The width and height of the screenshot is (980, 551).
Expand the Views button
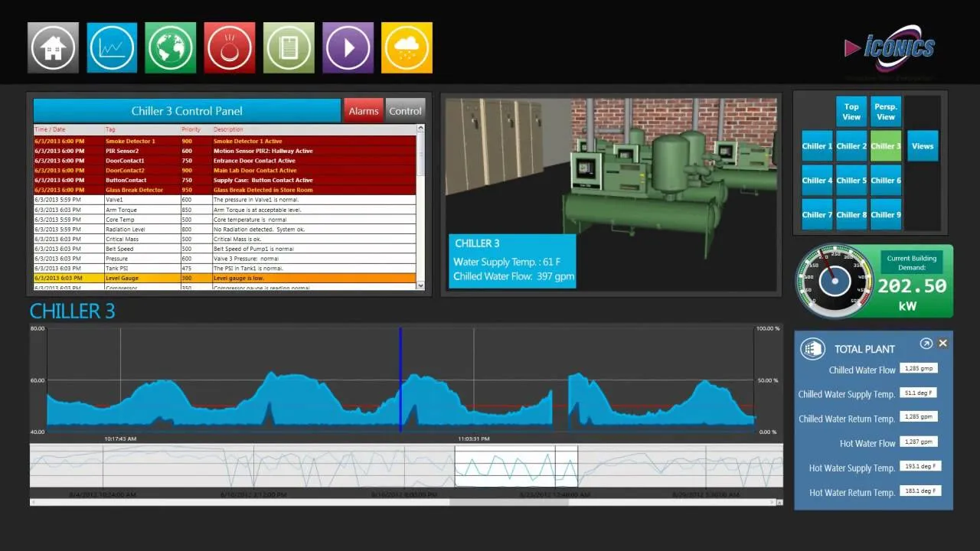(x=923, y=146)
